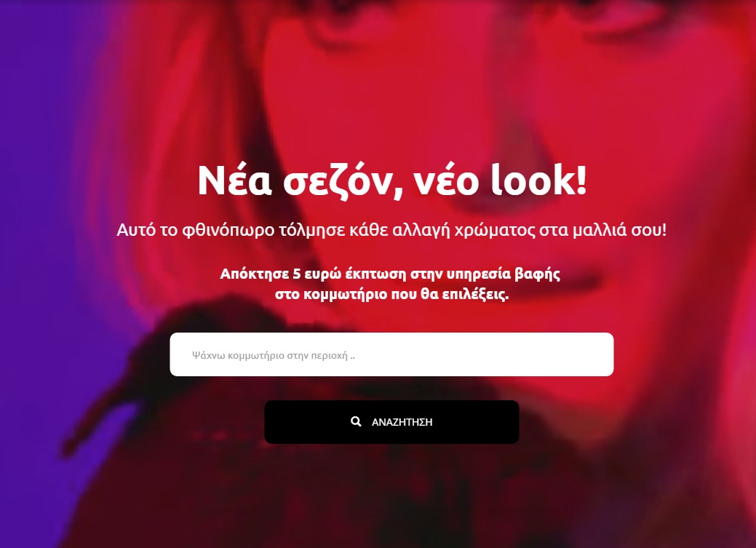Click the headline 'Νέα σεζόν, νέο look!'

click(391, 180)
